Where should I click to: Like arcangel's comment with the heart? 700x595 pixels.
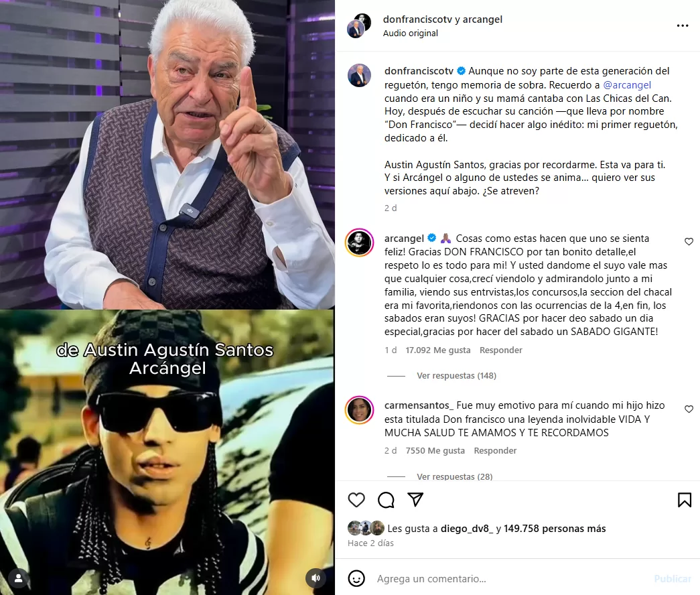689,242
